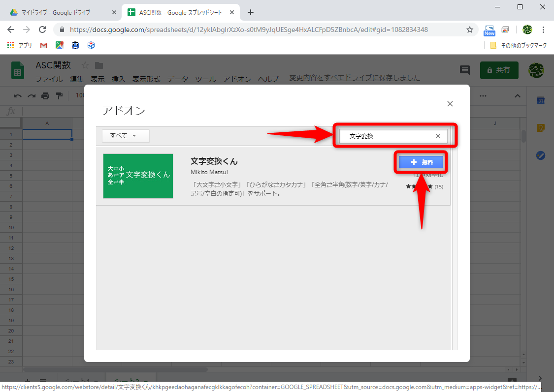Open Google Keep in the side panel
The width and height of the screenshot is (554, 392).
tap(540, 128)
